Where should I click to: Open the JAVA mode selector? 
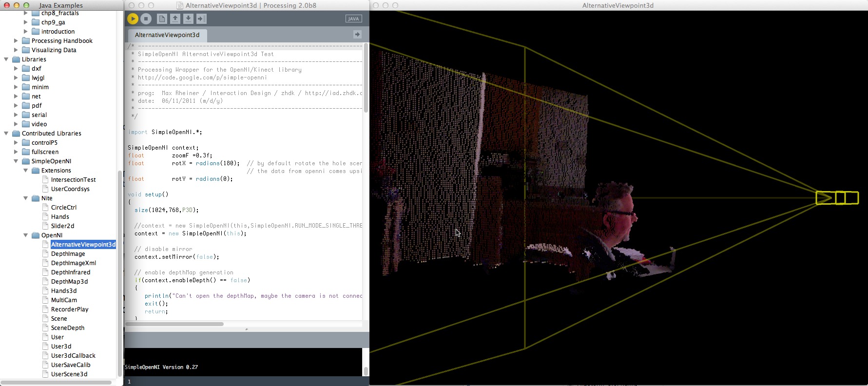(x=353, y=19)
